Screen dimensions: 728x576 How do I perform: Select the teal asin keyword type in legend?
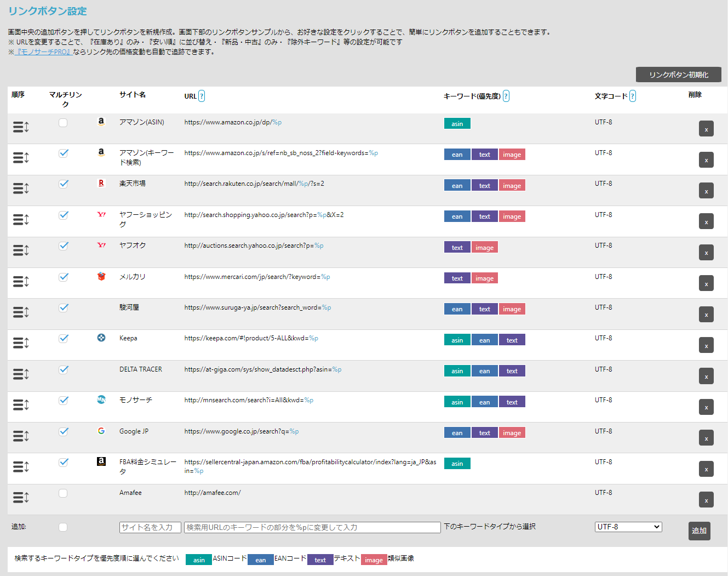tap(199, 560)
